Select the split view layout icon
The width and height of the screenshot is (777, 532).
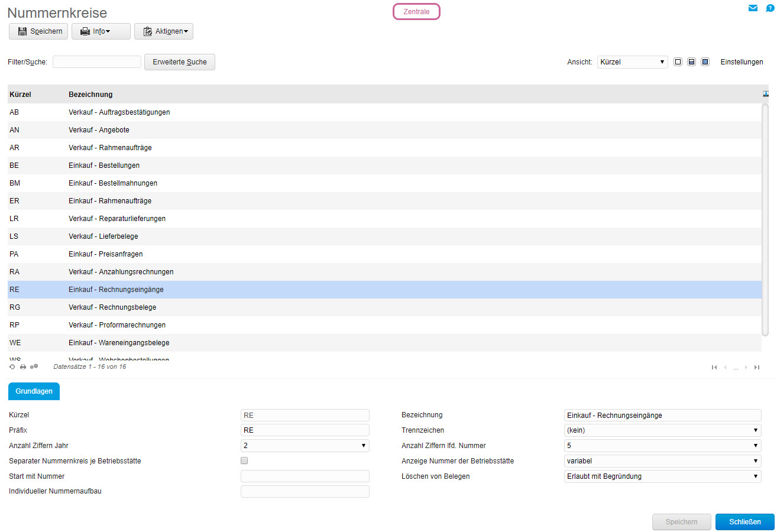coord(691,61)
